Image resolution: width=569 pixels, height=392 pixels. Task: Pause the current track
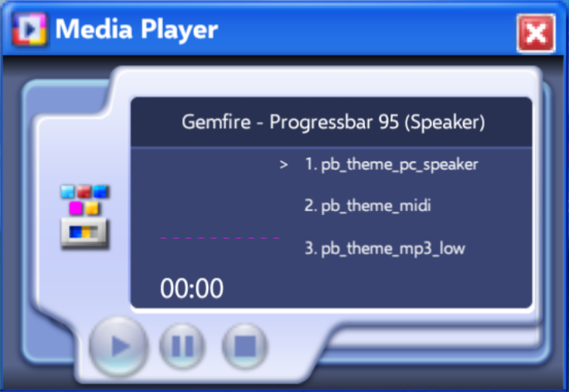pos(182,346)
